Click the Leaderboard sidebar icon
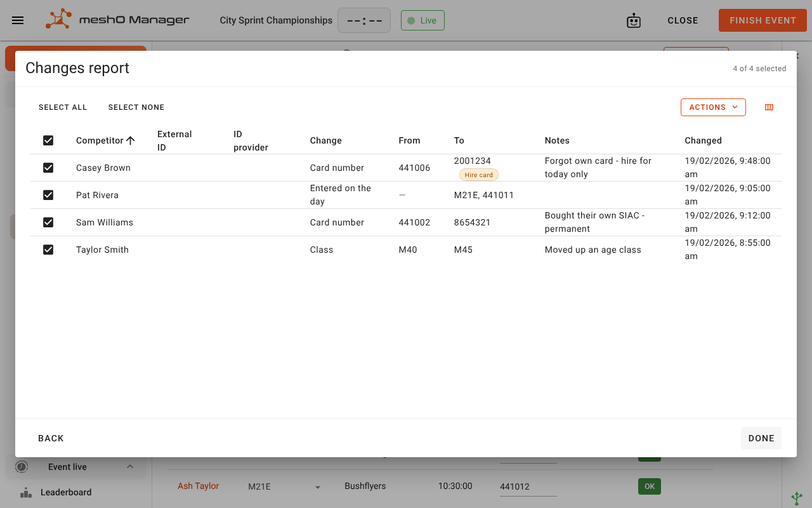812x508 pixels. (x=26, y=492)
